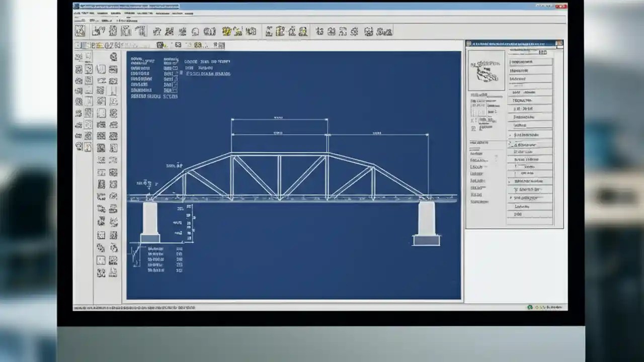
Task: Click the truss preview thumbnail in the right panel
Action: (486, 69)
